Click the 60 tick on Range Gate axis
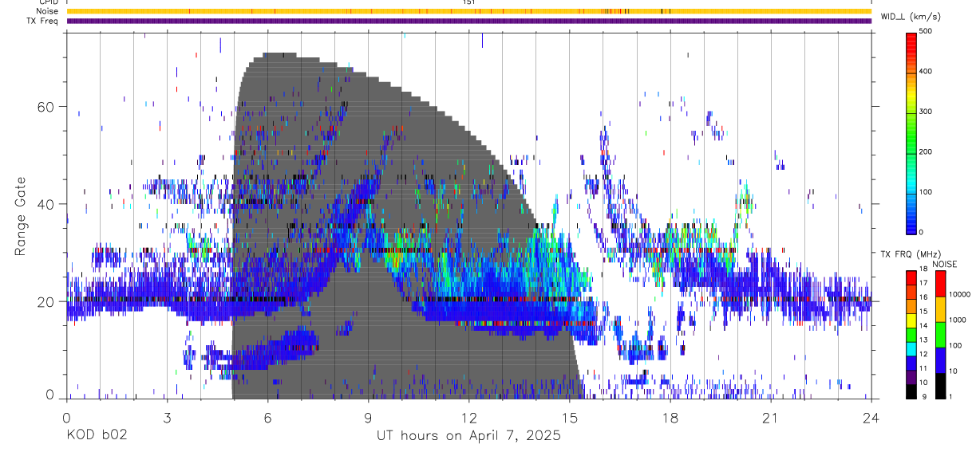Image resolution: width=980 pixels, height=452 pixels. click(x=45, y=107)
